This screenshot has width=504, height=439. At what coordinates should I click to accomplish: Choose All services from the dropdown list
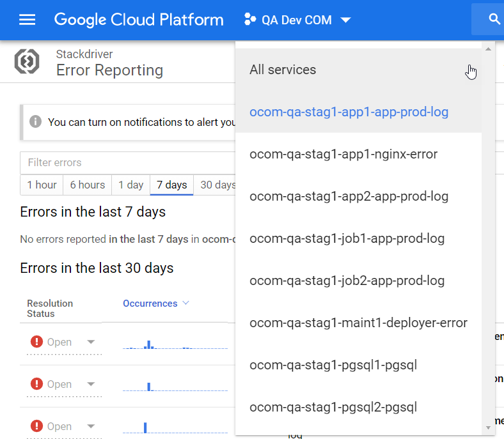(283, 70)
